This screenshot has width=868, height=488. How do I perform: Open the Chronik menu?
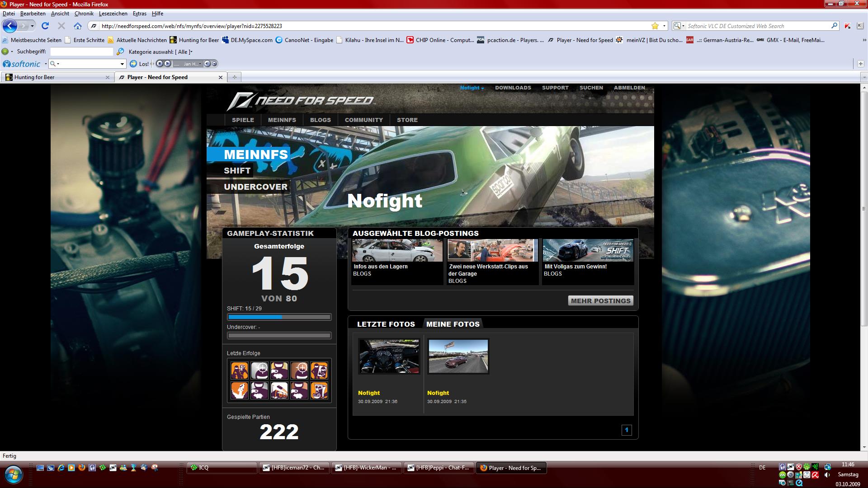click(x=84, y=14)
